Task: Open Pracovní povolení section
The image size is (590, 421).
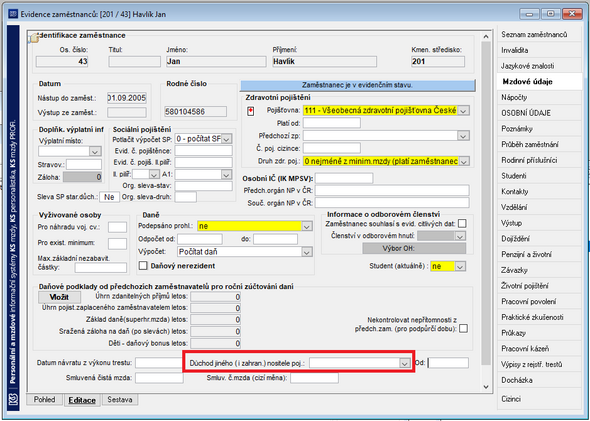Action: [x=539, y=302]
